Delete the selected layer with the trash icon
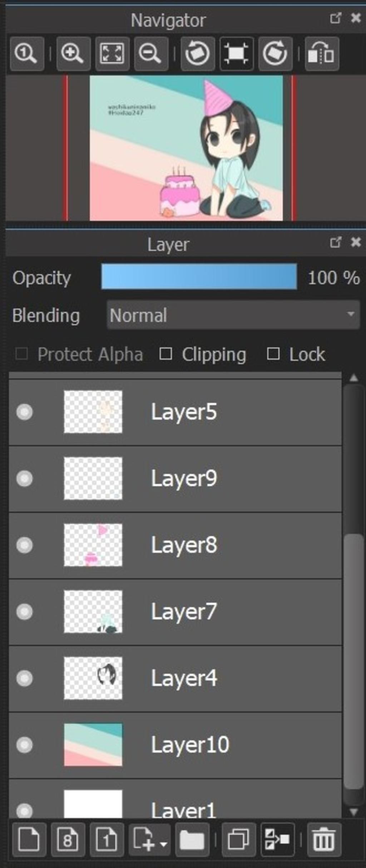This screenshot has height=868, width=366. [x=324, y=839]
